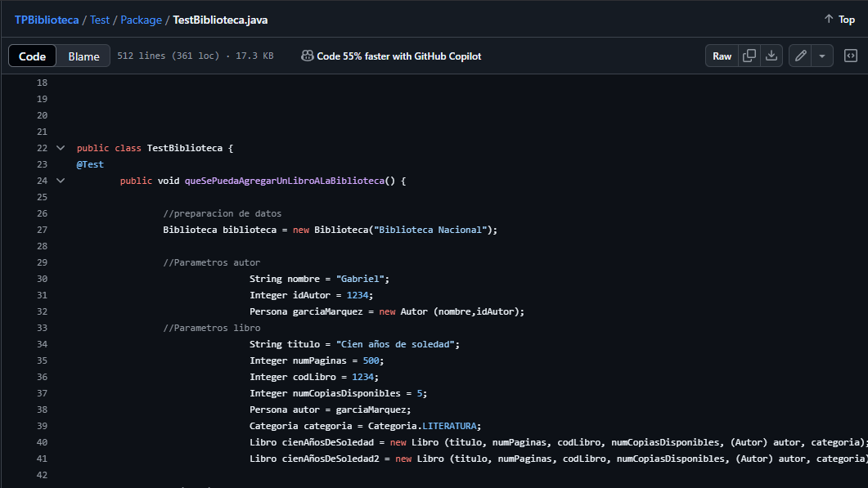Download the file via the download icon

click(771, 56)
